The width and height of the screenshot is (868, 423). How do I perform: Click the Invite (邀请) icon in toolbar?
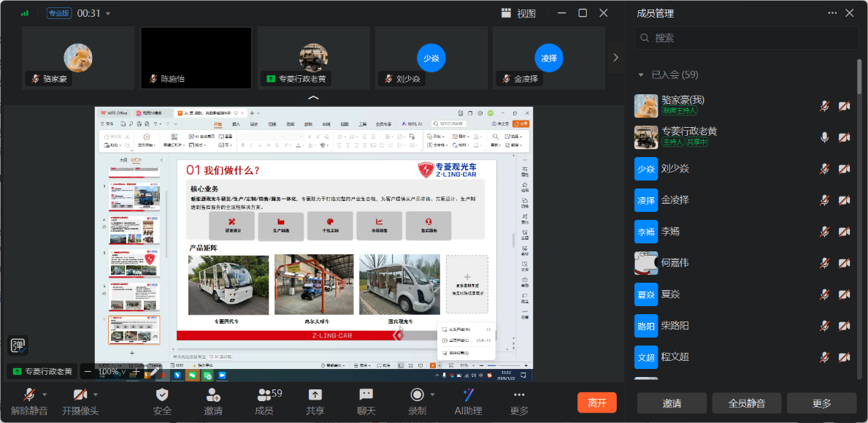coord(213,395)
